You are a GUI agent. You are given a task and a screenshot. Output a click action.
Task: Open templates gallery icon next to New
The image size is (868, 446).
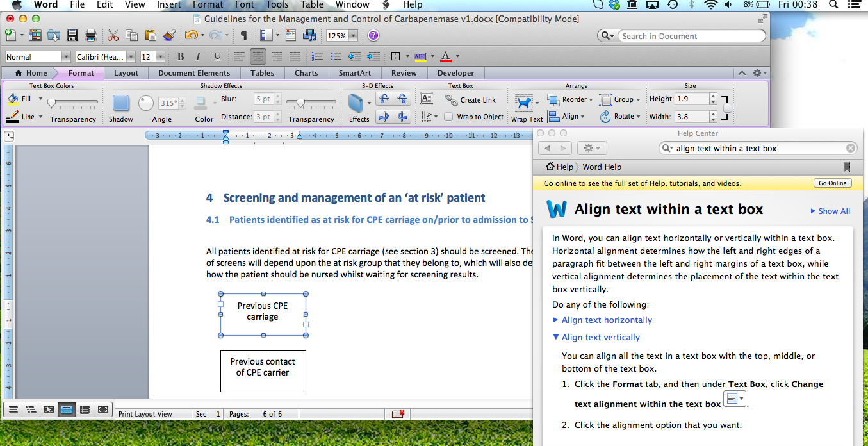coord(35,35)
